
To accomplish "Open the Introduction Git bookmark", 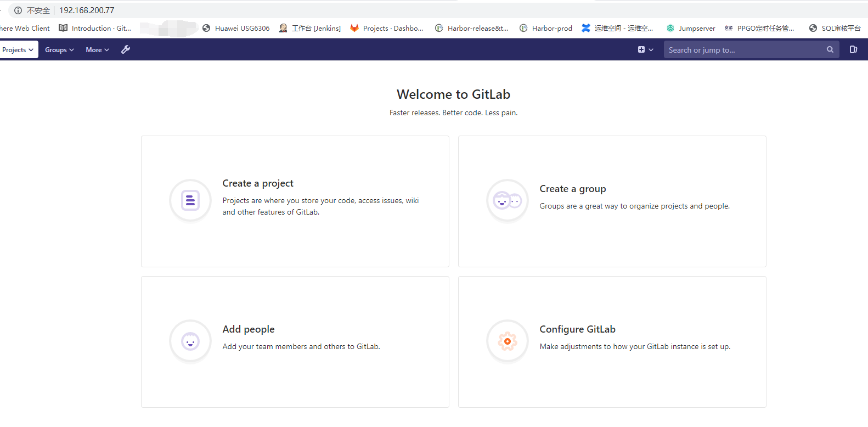I will pyautogui.click(x=95, y=28).
